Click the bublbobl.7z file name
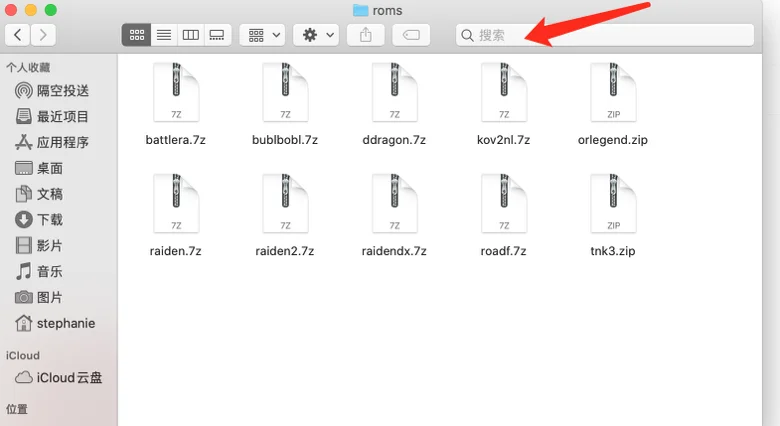Viewport: 780px width, 426px height. (x=285, y=140)
